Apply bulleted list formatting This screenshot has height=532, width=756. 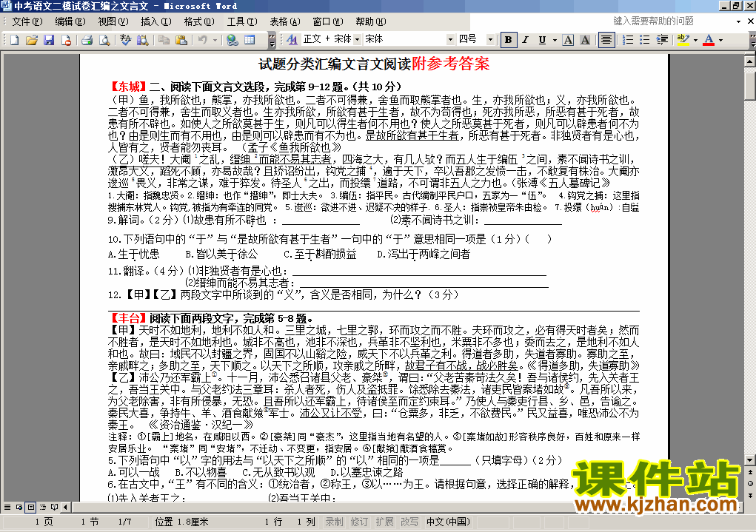click(x=645, y=39)
